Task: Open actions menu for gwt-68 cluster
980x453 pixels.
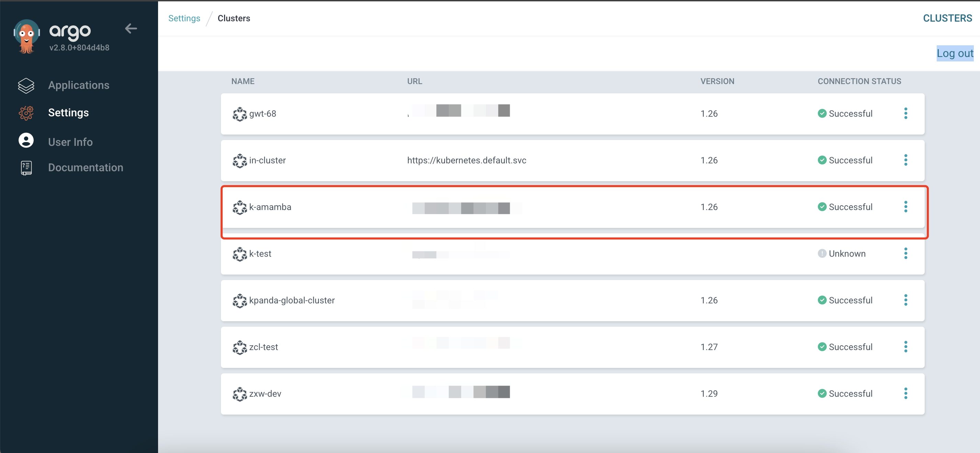Action: (905, 113)
